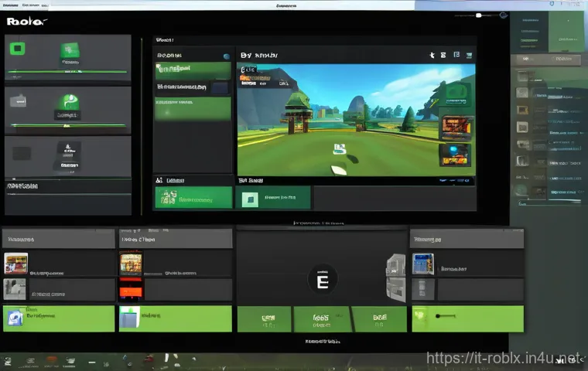Click the green row with gray box icon
The image size is (588, 371).
176,319
